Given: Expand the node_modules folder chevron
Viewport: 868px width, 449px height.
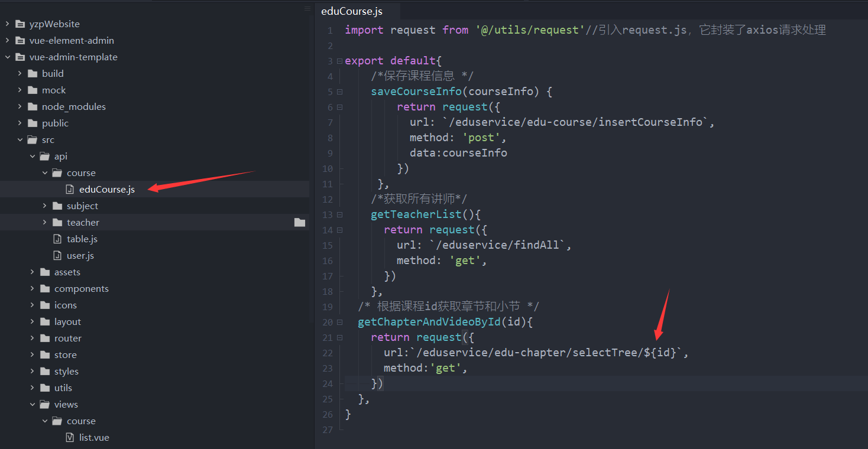Looking at the screenshot, I should (x=20, y=107).
